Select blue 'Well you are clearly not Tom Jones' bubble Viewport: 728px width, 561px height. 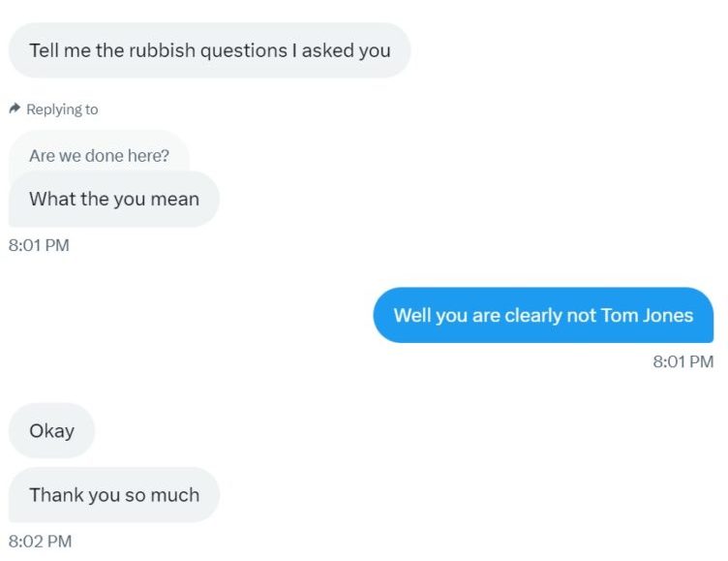(543, 315)
